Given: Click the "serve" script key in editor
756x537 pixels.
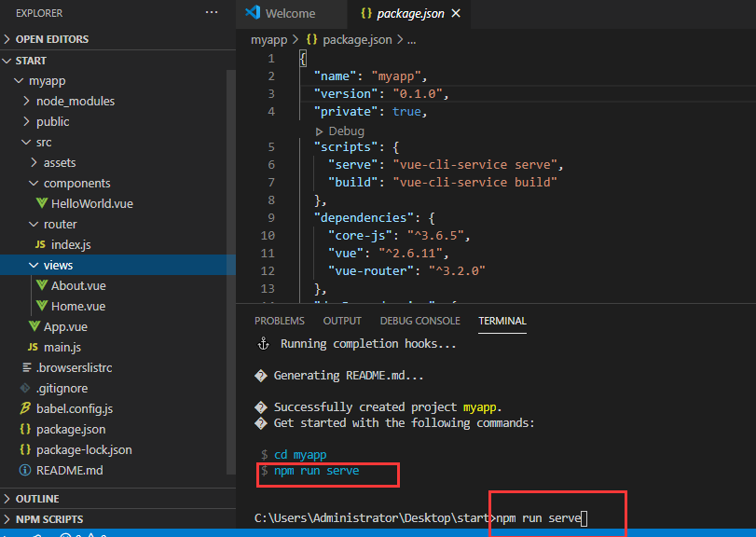Looking at the screenshot, I should (x=353, y=164).
